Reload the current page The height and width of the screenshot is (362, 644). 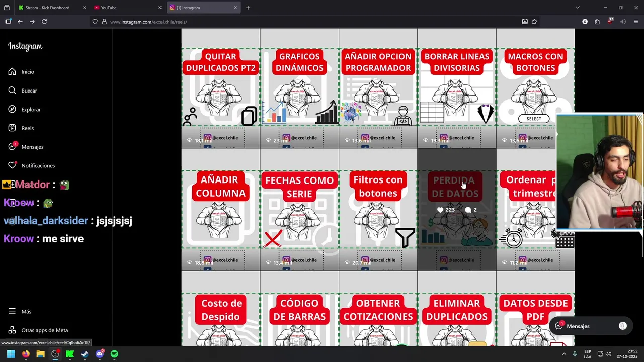pyautogui.click(x=44, y=22)
